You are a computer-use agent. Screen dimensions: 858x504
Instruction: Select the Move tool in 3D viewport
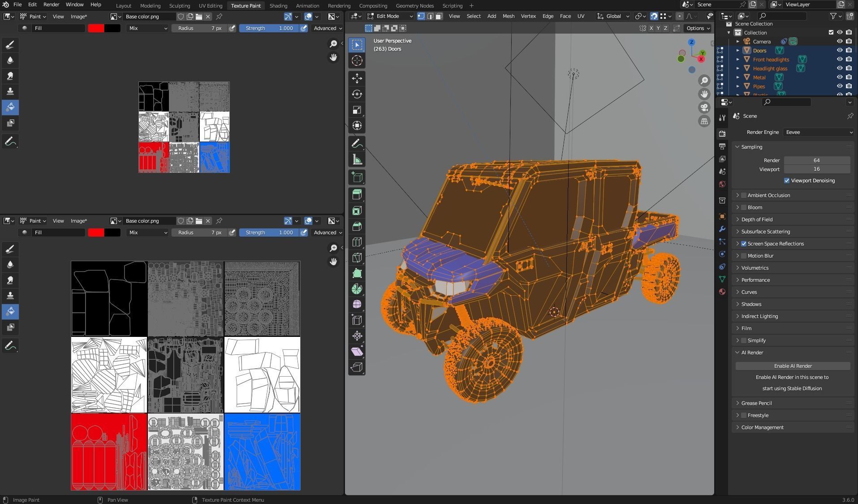coord(357,78)
